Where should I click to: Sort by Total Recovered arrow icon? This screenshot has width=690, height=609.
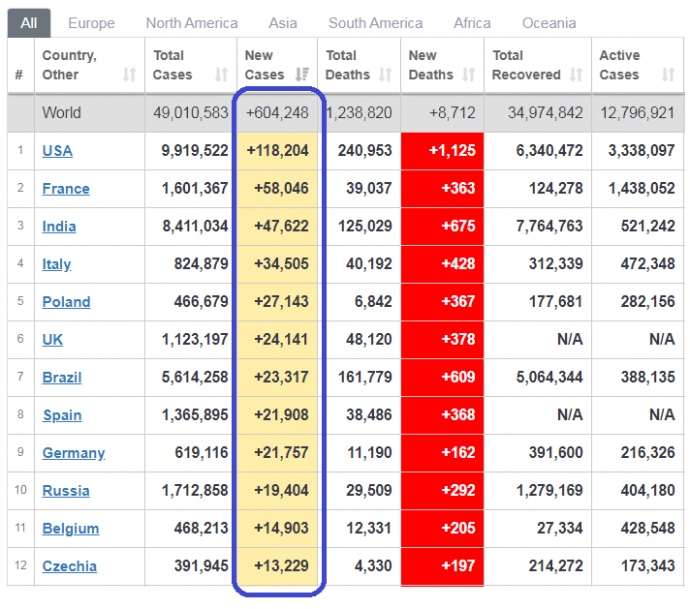576,75
